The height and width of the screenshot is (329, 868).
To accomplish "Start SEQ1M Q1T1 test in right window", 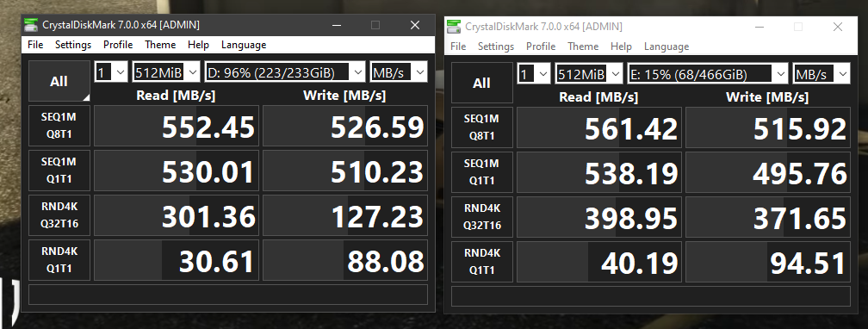I will point(482,172).
